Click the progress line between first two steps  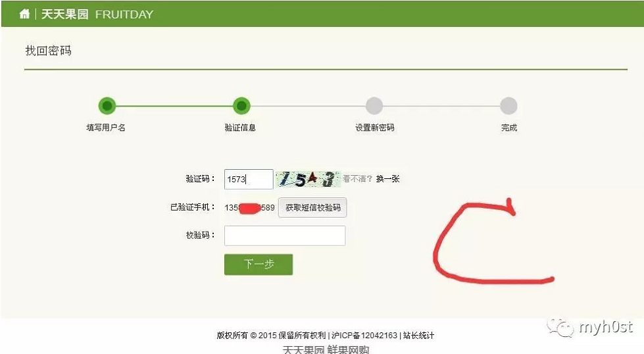pyautogui.click(x=174, y=106)
